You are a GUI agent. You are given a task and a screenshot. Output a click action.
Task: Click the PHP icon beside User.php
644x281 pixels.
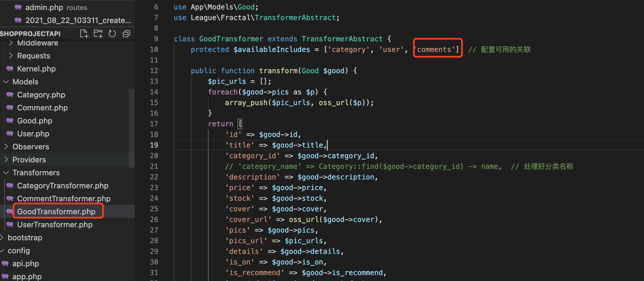pos(10,134)
